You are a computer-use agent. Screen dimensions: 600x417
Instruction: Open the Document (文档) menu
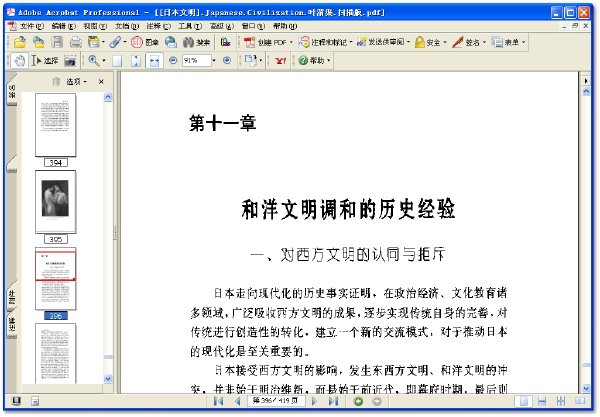click(127, 26)
